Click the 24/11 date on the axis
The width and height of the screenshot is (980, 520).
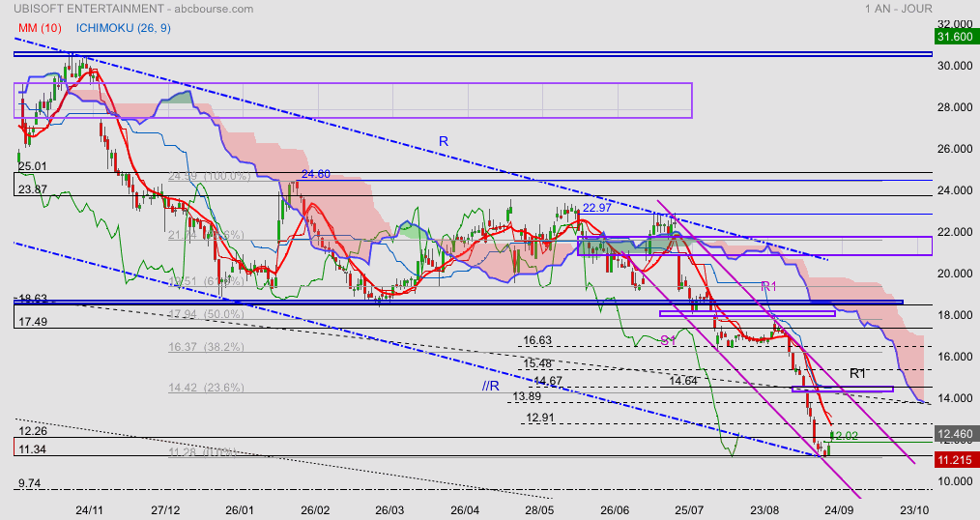pos(89,510)
